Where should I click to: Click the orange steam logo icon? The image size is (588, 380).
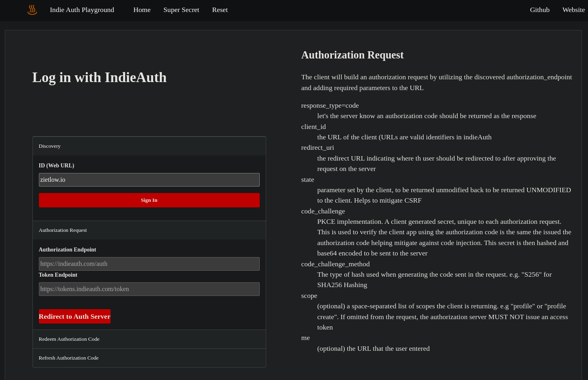32,10
